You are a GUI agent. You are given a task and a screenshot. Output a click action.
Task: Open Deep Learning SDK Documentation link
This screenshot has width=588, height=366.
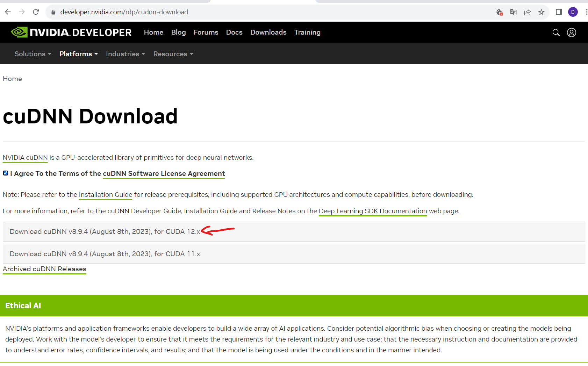click(373, 211)
